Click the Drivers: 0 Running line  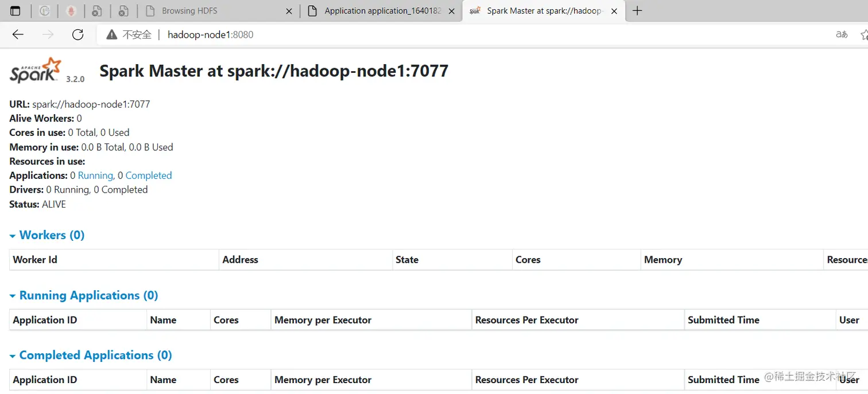(x=79, y=190)
